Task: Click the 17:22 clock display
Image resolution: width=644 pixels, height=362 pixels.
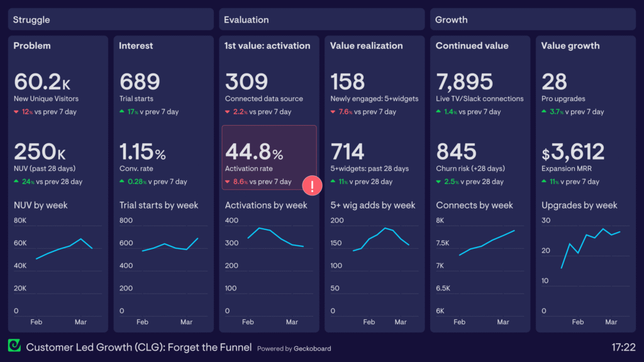Action: (625, 347)
